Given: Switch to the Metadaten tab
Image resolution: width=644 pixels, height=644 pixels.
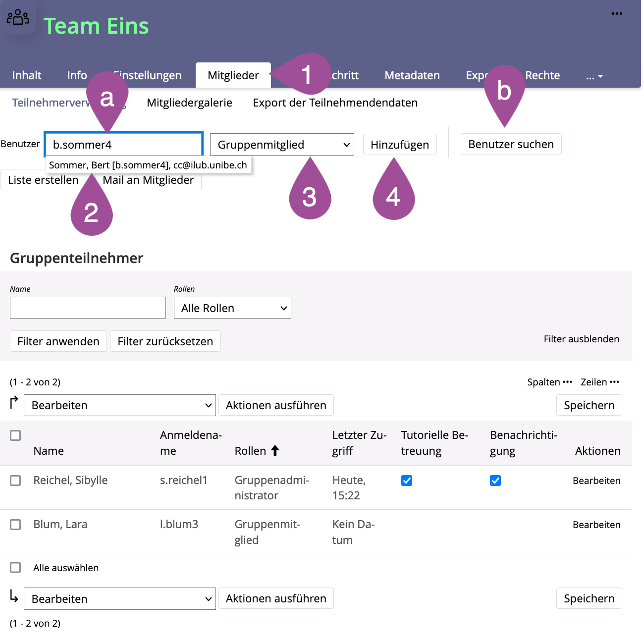Looking at the screenshot, I should pos(412,75).
